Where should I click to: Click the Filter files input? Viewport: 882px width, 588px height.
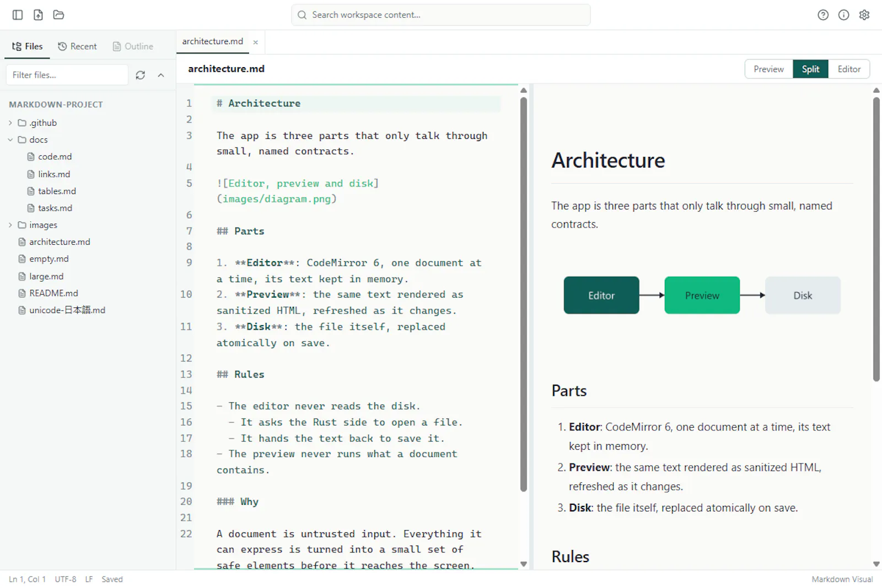click(67, 75)
